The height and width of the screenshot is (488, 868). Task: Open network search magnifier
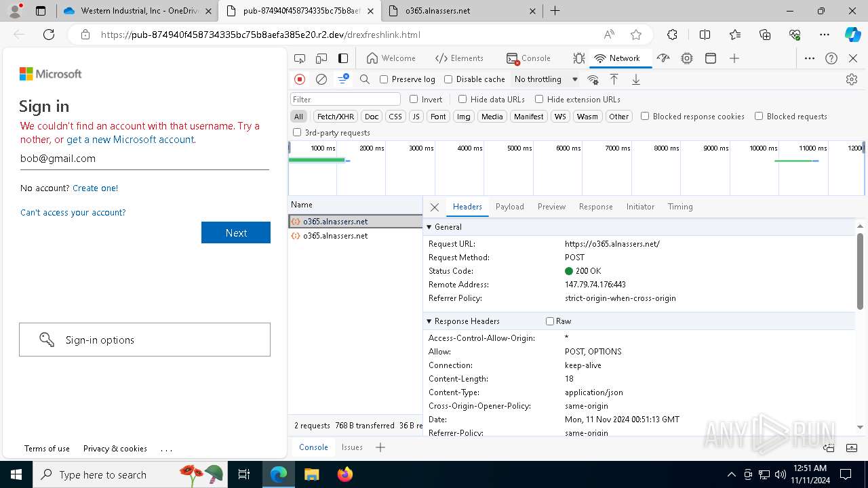point(365,79)
